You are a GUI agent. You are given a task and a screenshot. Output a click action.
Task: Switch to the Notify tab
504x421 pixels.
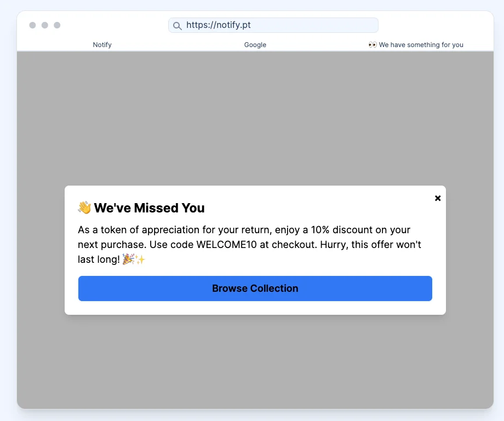102,44
